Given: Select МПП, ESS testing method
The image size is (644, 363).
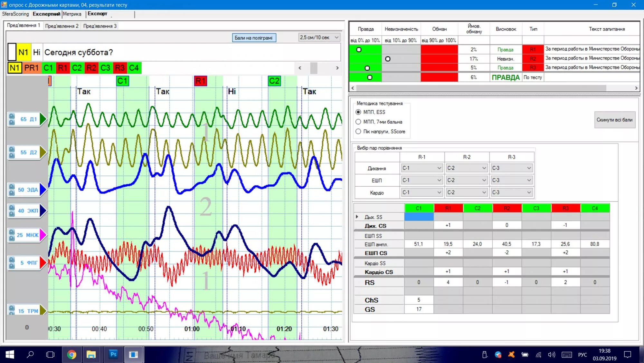Looking at the screenshot, I should pyautogui.click(x=358, y=112).
